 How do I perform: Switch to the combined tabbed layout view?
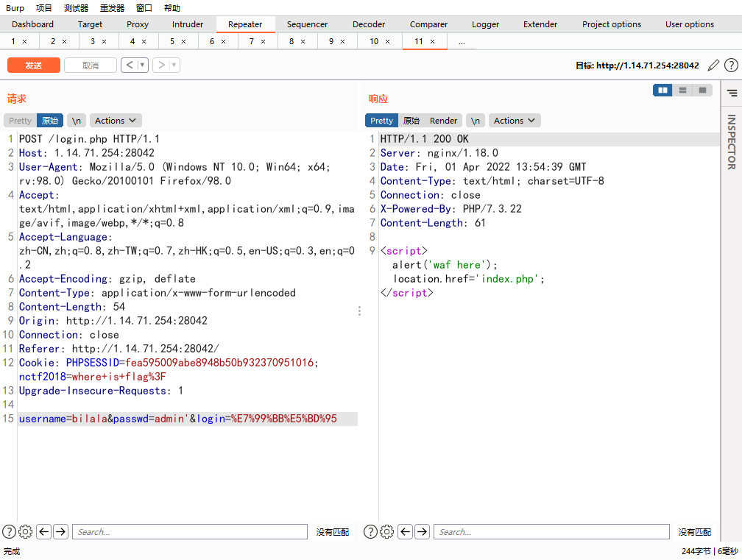pyautogui.click(x=702, y=90)
